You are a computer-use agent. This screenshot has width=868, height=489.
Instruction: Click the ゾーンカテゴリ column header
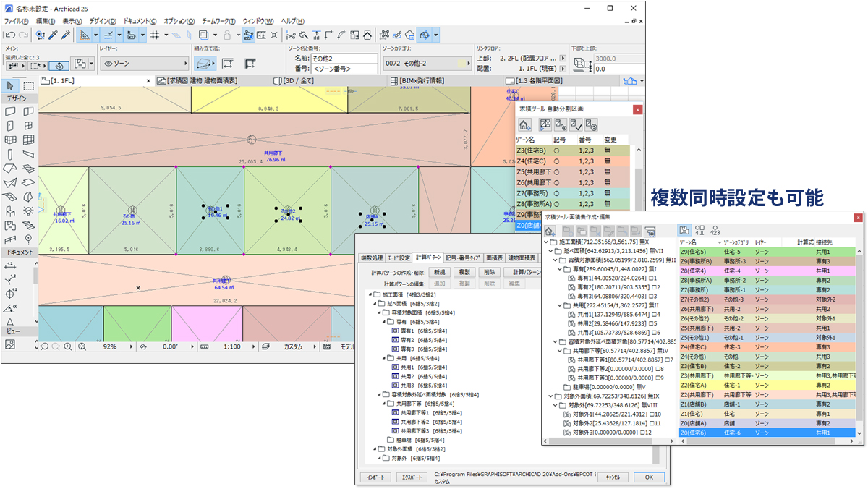click(736, 242)
